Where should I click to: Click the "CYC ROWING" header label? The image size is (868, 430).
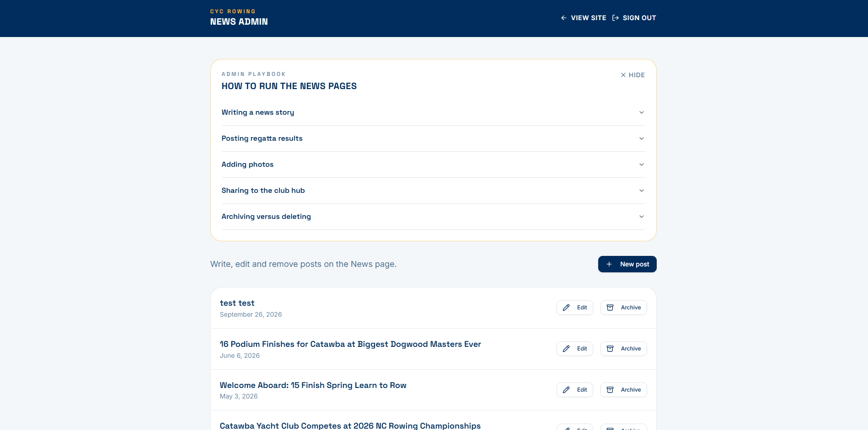coord(233,11)
